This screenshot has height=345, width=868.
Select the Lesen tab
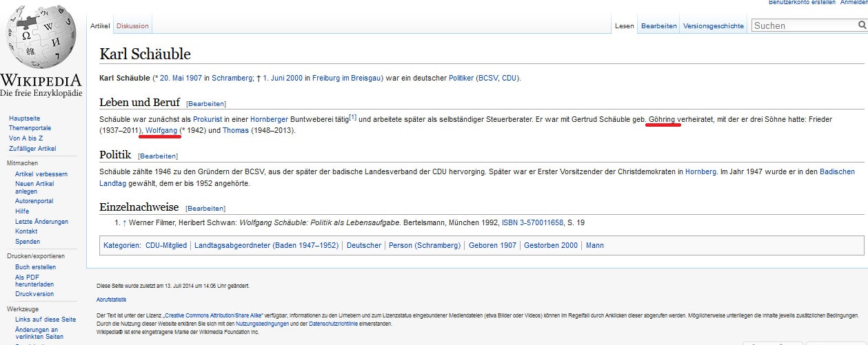[625, 26]
